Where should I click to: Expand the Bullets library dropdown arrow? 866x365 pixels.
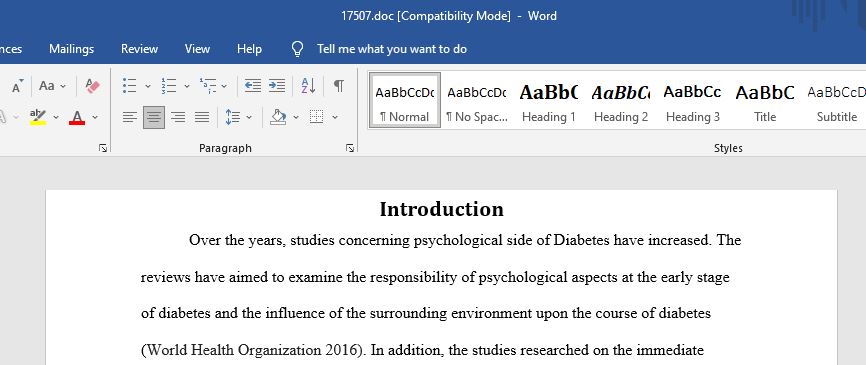pyautogui.click(x=147, y=86)
